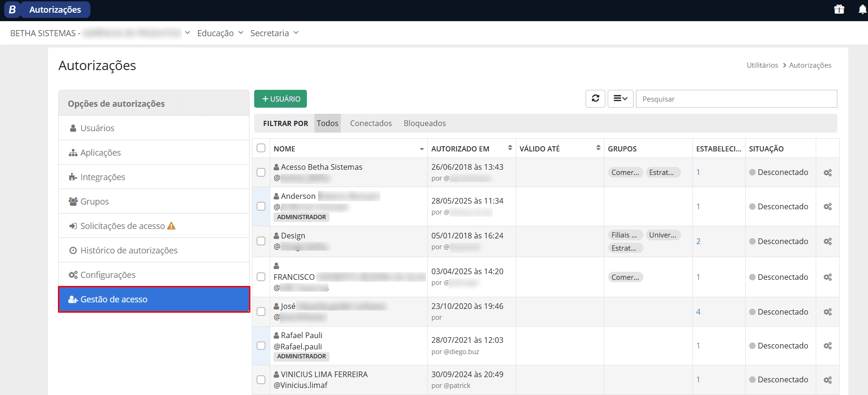Open establishments count 2 for Design
The image size is (868, 395).
pos(699,241)
